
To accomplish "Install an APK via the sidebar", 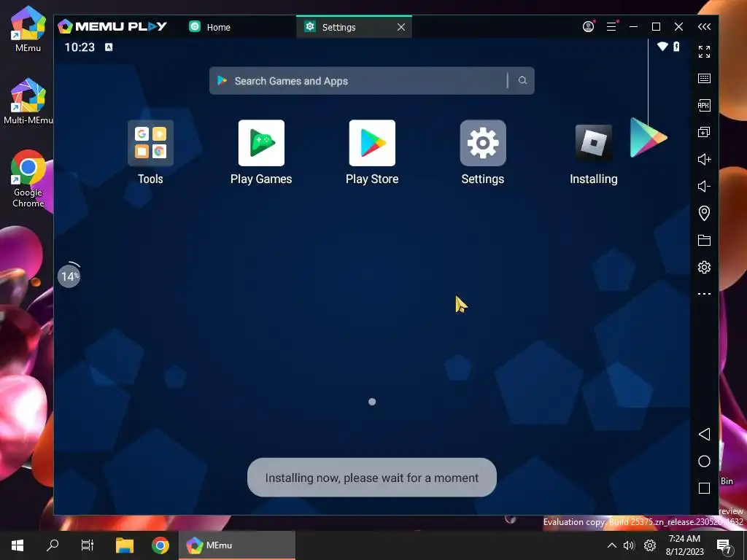I will (704, 105).
